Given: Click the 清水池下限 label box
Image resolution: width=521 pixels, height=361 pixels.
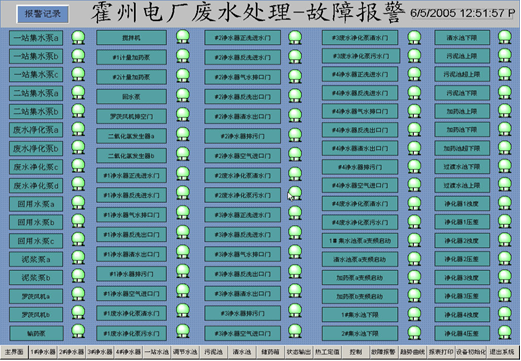Looking at the screenshot, I should pyautogui.click(x=462, y=38).
